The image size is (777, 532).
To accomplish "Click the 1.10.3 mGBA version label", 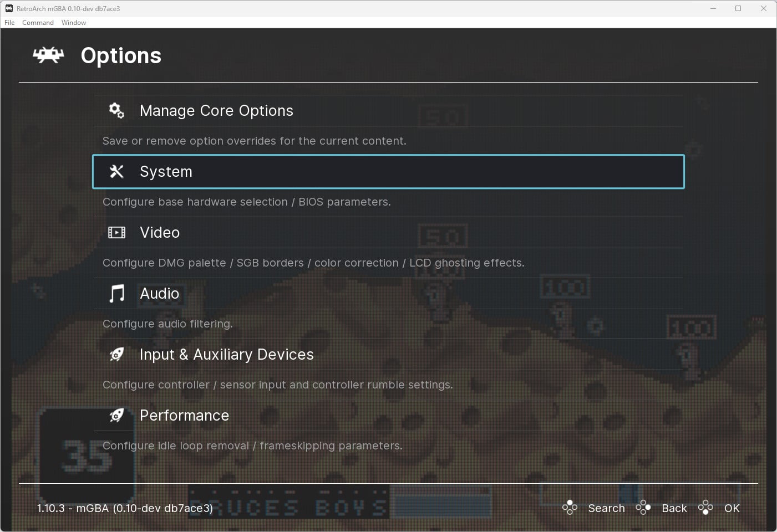I will point(124,508).
